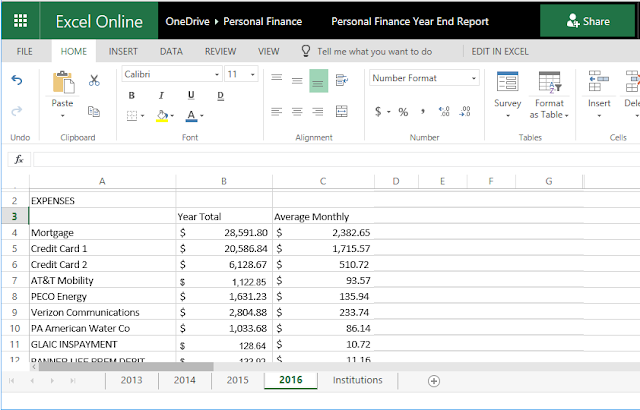Image resolution: width=640 pixels, height=410 pixels.
Task: Click the Undo arrow icon
Action: click(17, 80)
